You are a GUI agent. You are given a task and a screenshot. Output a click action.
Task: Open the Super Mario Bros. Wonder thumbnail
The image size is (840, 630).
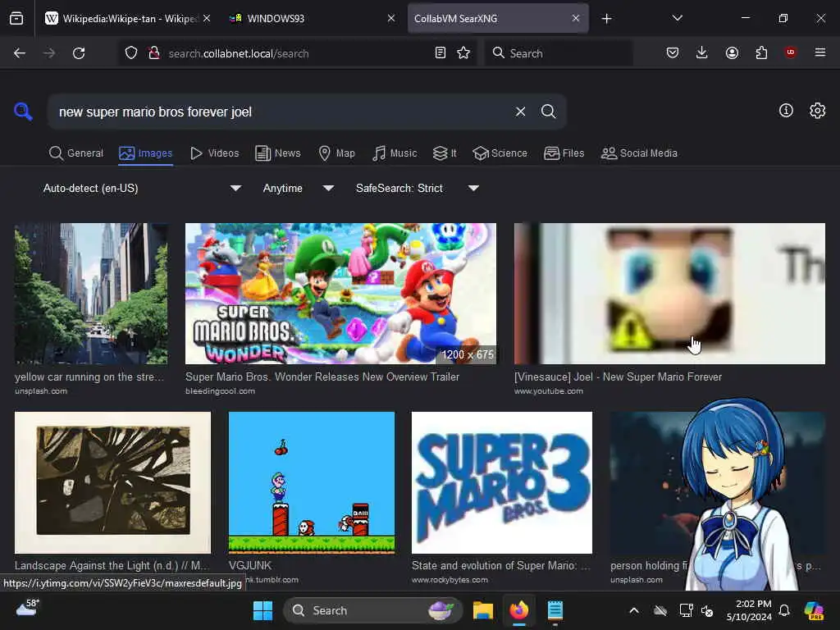tap(340, 294)
